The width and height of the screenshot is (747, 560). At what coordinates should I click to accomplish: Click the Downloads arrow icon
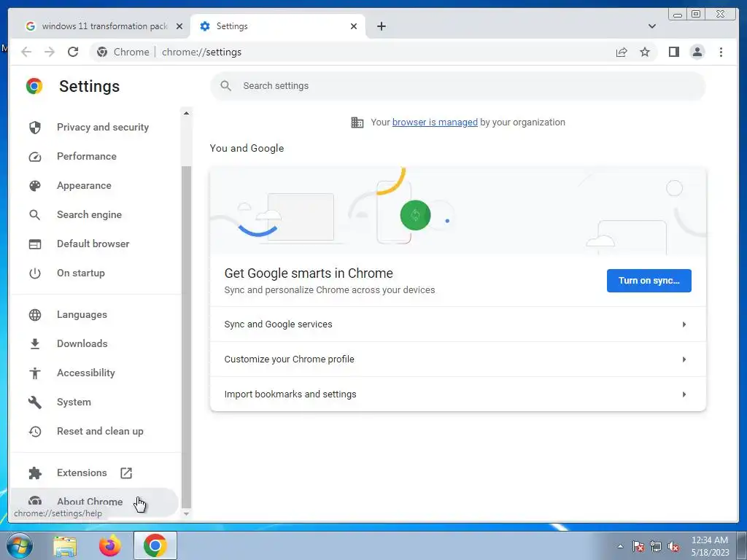tap(35, 344)
